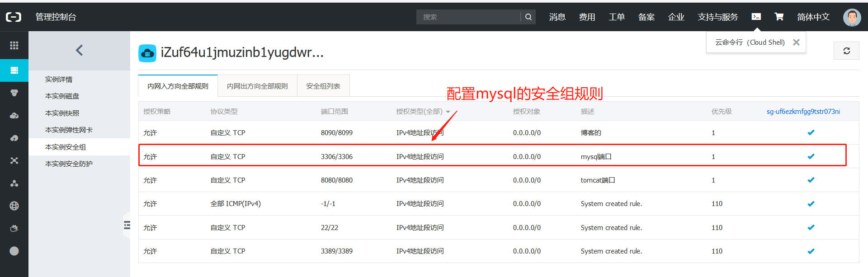Open 备案 in the top navigation
The height and width of the screenshot is (277, 868).
point(646,17)
